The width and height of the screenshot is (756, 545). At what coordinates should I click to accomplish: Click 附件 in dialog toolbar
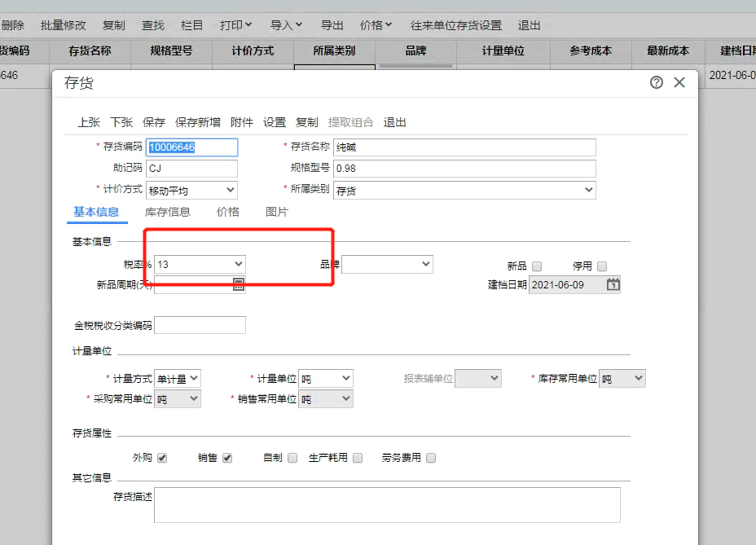point(242,122)
